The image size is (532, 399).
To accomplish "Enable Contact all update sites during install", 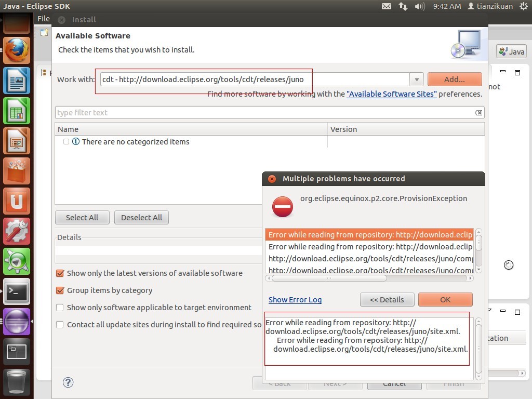I will coord(60,325).
